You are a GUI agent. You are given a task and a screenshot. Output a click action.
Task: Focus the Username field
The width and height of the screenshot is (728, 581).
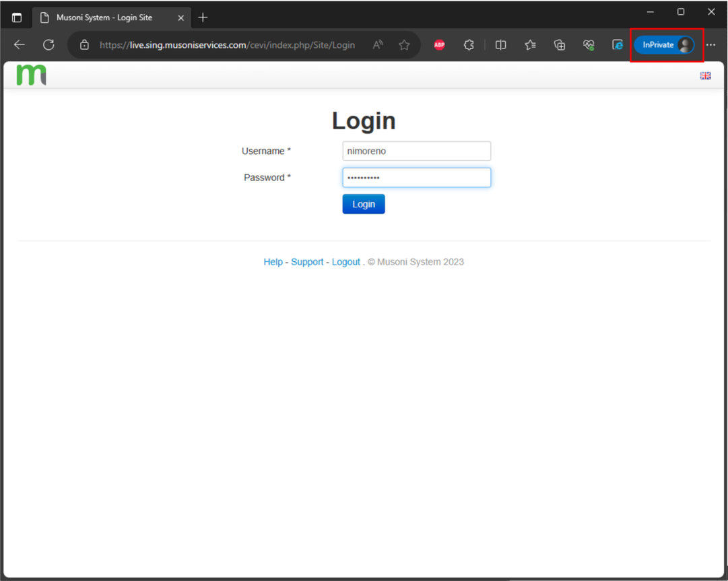coord(416,151)
